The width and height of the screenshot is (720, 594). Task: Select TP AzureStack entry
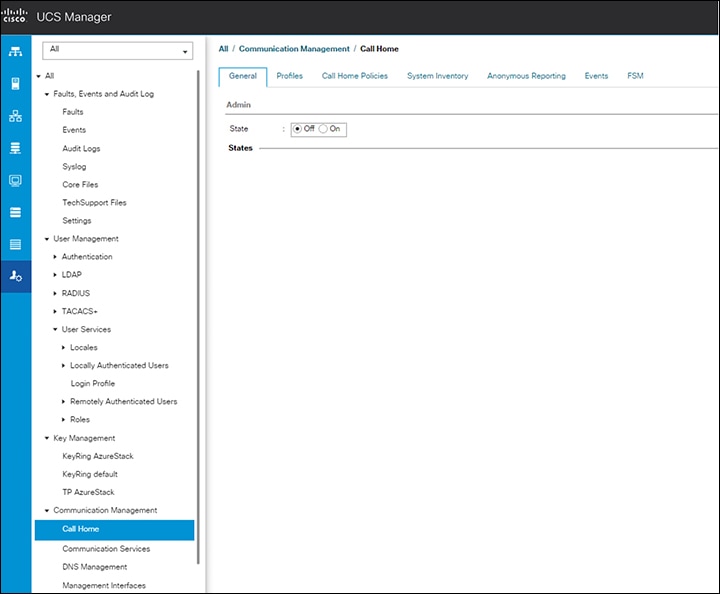pos(88,492)
